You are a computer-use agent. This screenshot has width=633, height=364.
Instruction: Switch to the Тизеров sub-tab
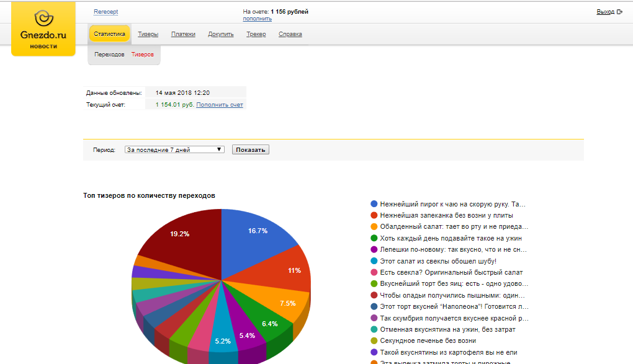[142, 55]
